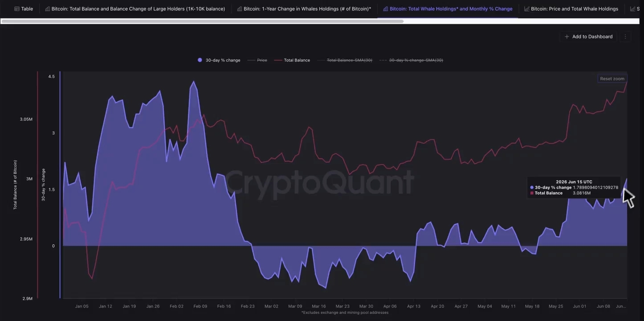This screenshot has height=321, width=644.
Task: Click the Reset zoom button
Action: 612,79
